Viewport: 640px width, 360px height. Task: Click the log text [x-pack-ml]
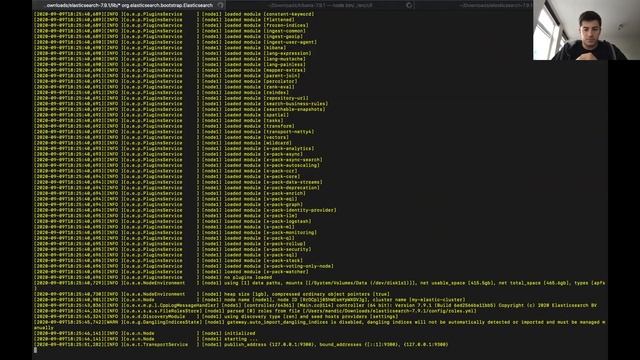(x=279, y=227)
